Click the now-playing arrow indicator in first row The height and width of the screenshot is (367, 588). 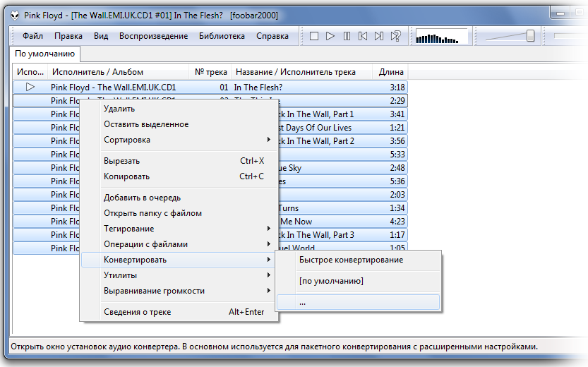pyautogui.click(x=30, y=87)
